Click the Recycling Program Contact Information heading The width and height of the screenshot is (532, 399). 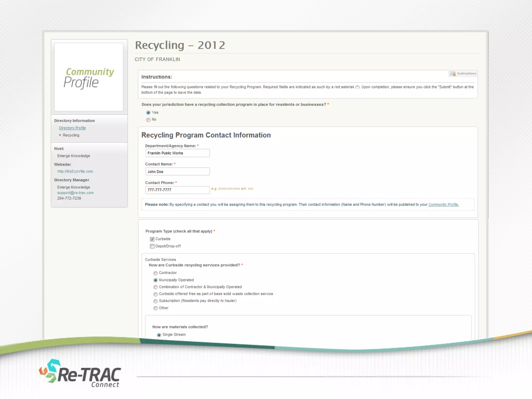(206, 135)
